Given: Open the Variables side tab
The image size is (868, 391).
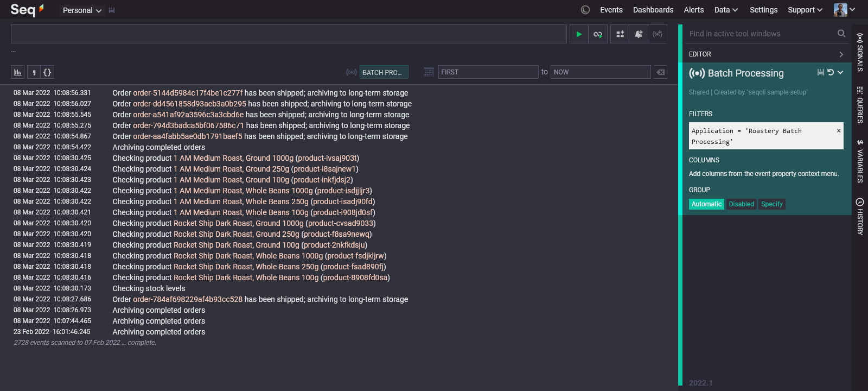Looking at the screenshot, I should (x=860, y=161).
